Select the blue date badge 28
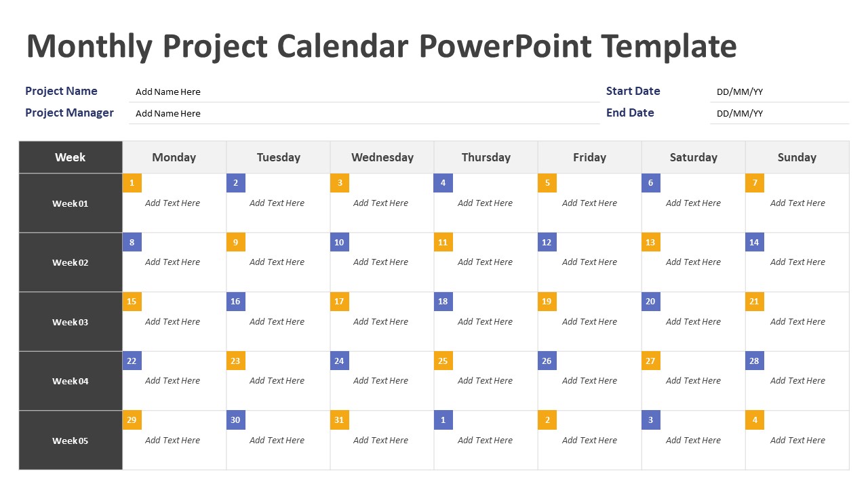This screenshot has width=868, height=488. (754, 361)
